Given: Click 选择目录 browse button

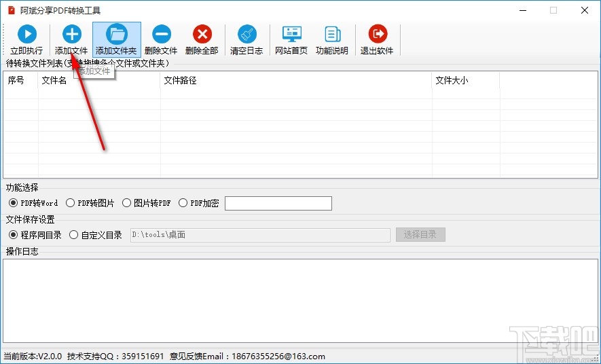Looking at the screenshot, I should pyautogui.click(x=420, y=235).
